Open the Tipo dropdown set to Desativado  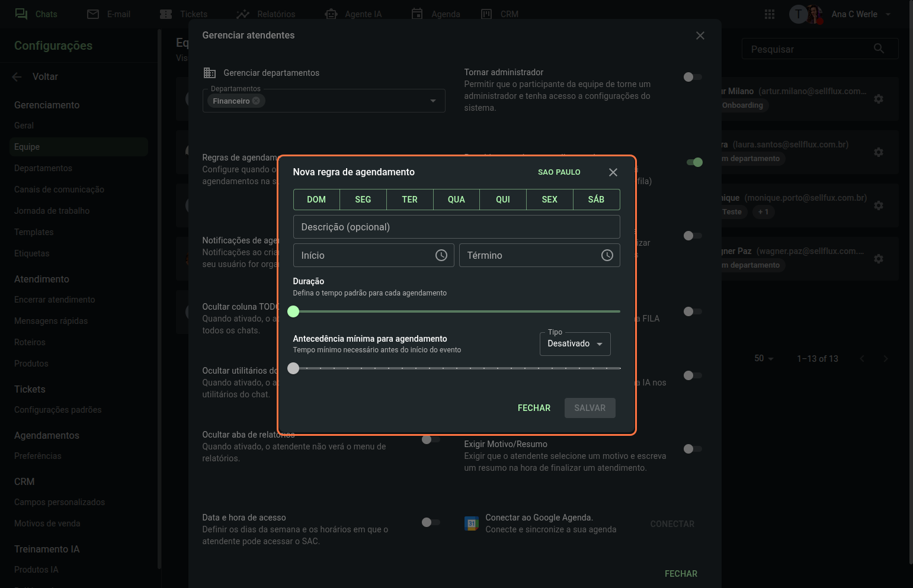coord(575,344)
